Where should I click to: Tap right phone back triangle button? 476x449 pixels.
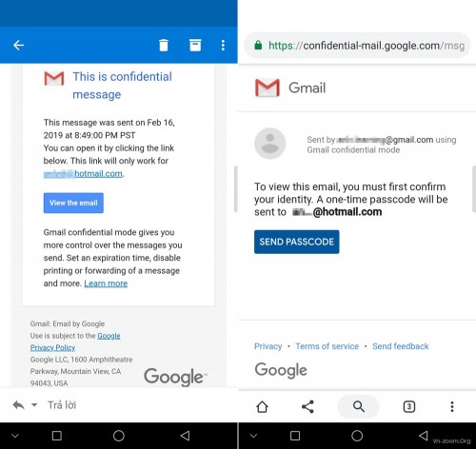coord(423,436)
